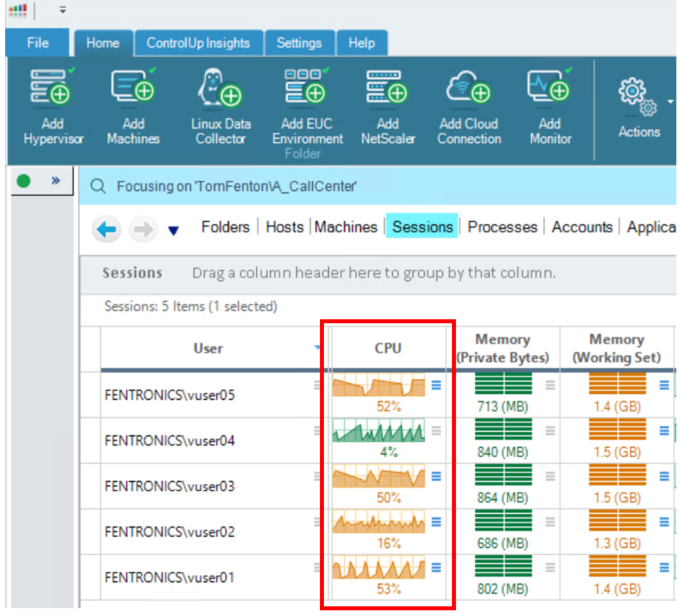The width and height of the screenshot is (683, 616).
Task: Select the Sessions view tab
Action: coord(422,226)
